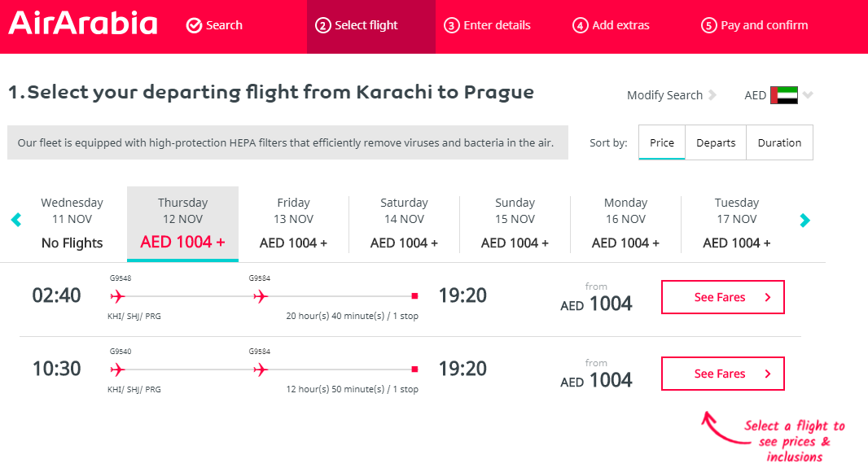868x468 pixels.
Task: Open Add extras step
Action: point(611,25)
